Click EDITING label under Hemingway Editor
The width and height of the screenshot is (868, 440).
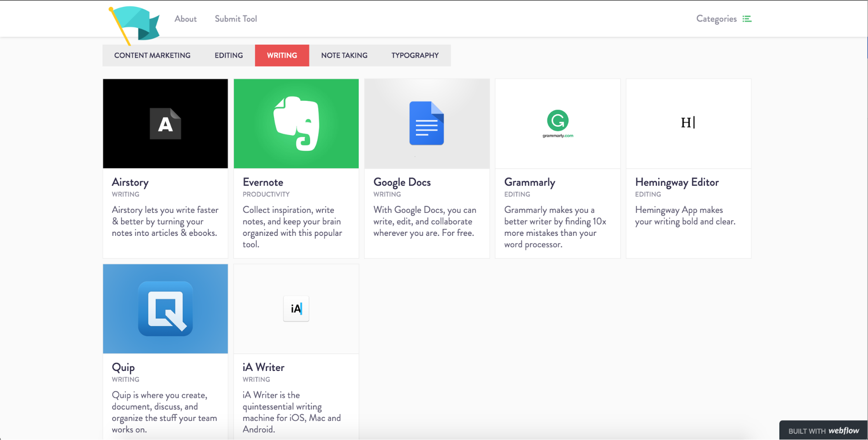pyautogui.click(x=648, y=194)
